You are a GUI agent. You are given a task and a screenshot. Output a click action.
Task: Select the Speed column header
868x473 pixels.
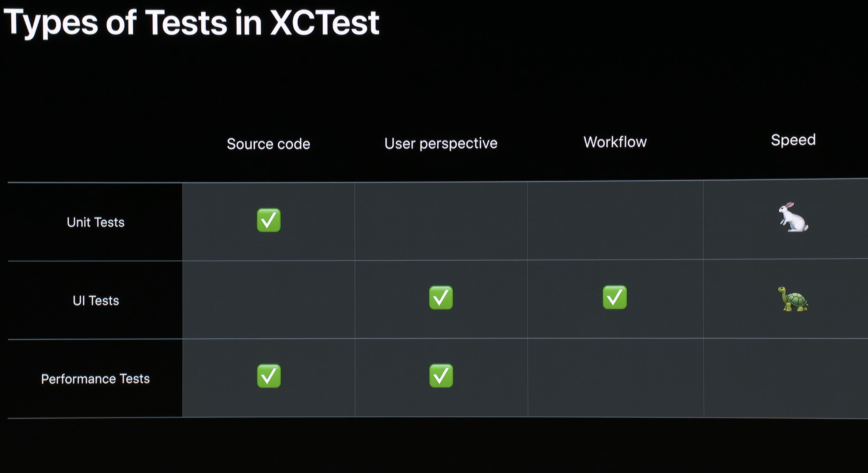(793, 140)
